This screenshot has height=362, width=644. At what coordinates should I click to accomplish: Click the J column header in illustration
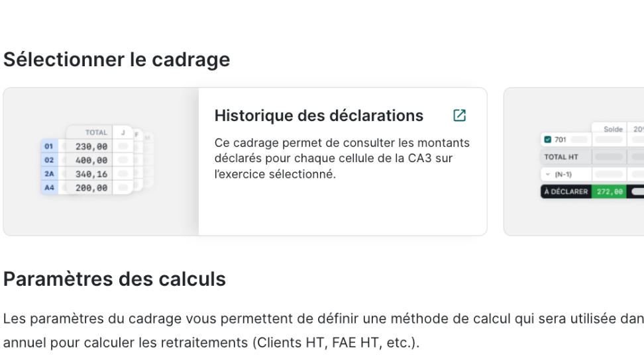pos(123,132)
